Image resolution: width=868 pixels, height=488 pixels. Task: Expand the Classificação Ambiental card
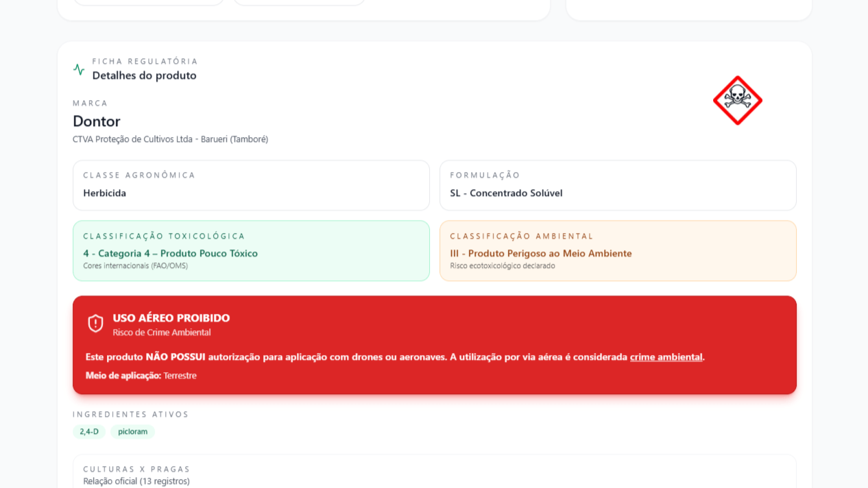pyautogui.click(x=618, y=250)
